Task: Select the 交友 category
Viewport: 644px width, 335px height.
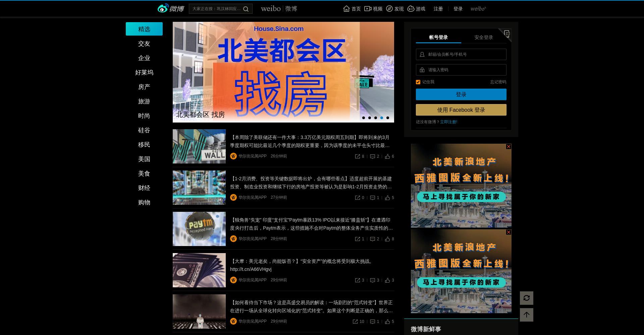Action: coord(144,44)
